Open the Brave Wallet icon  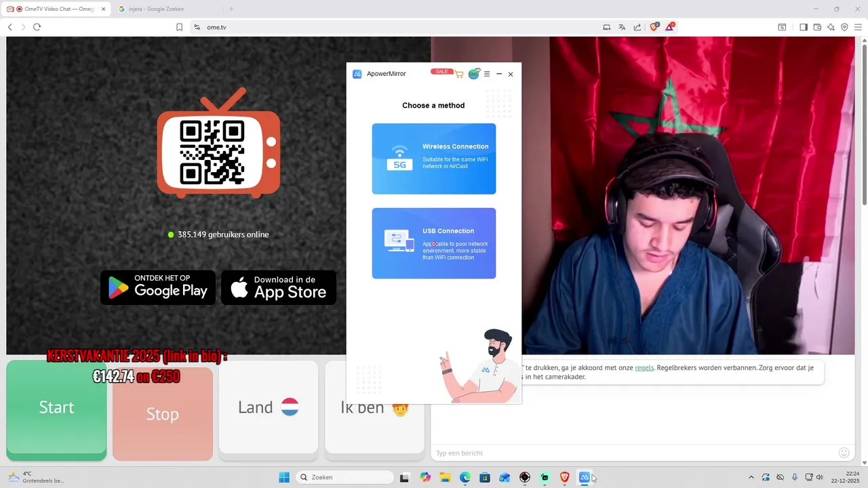(817, 27)
